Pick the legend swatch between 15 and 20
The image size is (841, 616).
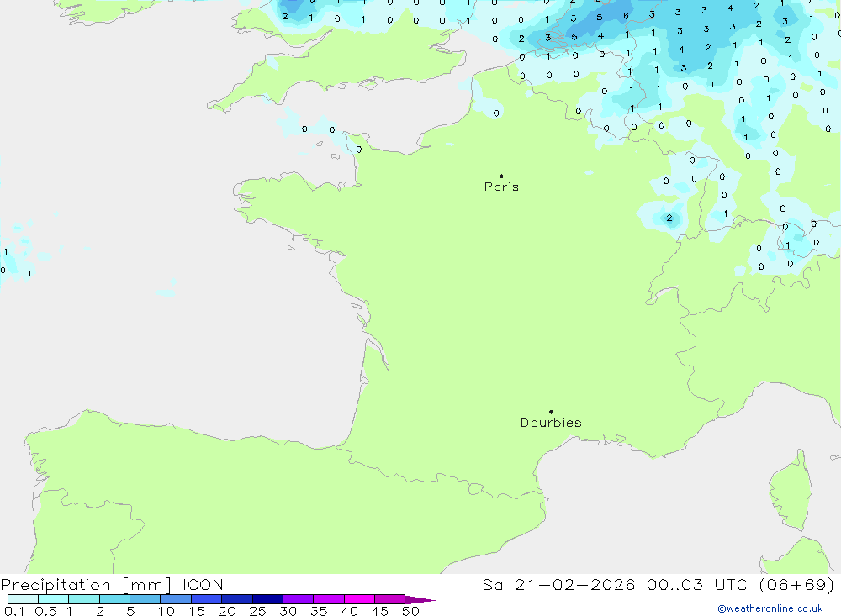207,599
